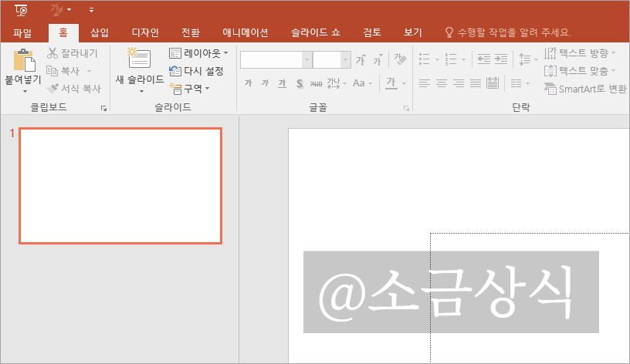The width and height of the screenshot is (630, 364).
Task: Align text right
Action: pyautogui.click(x=459, y=83)
